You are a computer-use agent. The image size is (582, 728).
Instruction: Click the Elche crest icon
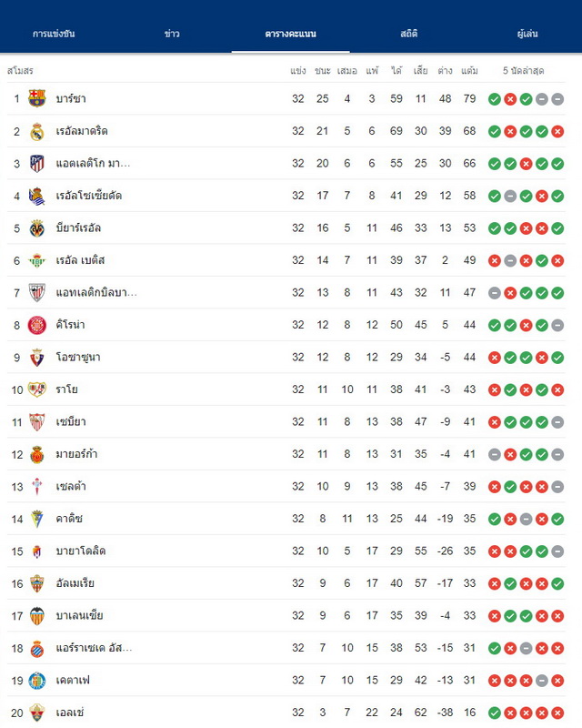point(36,713)
